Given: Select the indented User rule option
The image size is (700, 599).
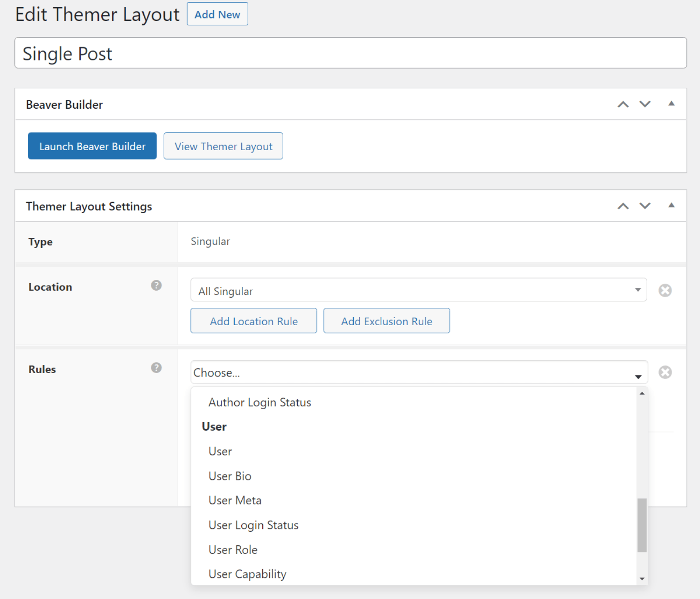Looking at the screenshot, I should (x=414, y=451).
